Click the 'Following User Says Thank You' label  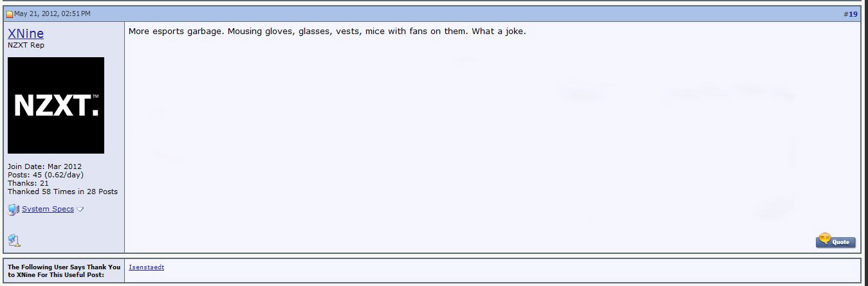64,271
